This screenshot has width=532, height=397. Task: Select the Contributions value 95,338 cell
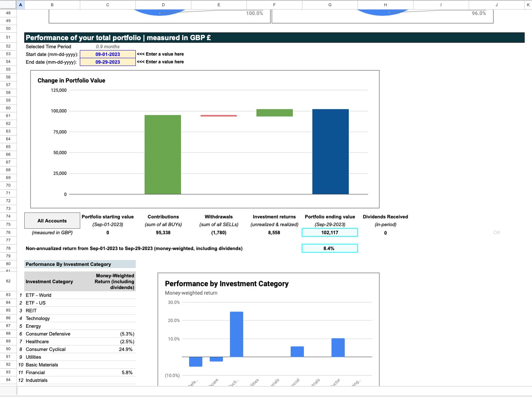click(x=163, y=232)
